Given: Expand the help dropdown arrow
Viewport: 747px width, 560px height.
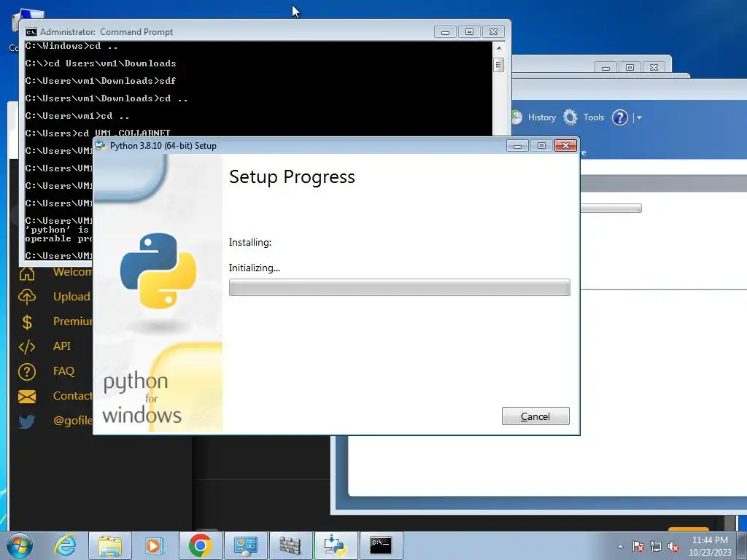Looking at the screenshot, I should [x=639, y=117].
